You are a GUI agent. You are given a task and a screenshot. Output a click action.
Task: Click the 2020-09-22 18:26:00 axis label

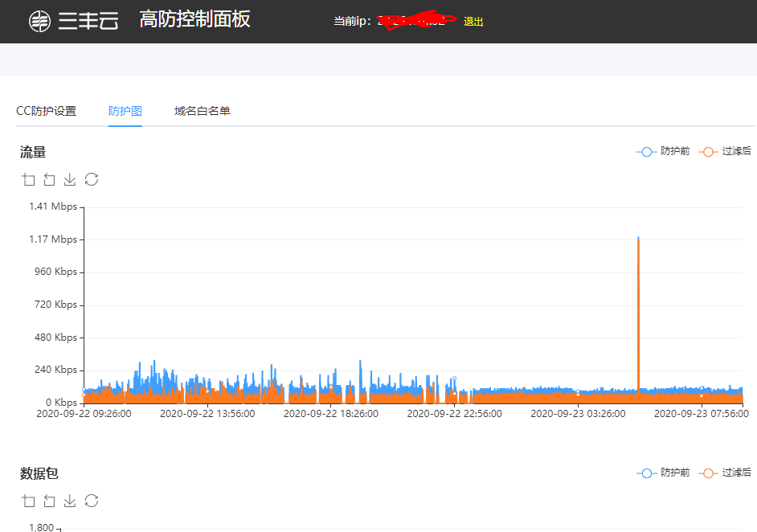(331, 414)
